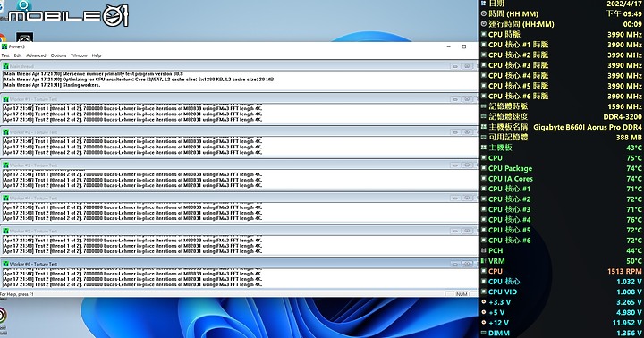
Task: Click the DIMM 1.356 V row
Action: (x=562, y=333)
